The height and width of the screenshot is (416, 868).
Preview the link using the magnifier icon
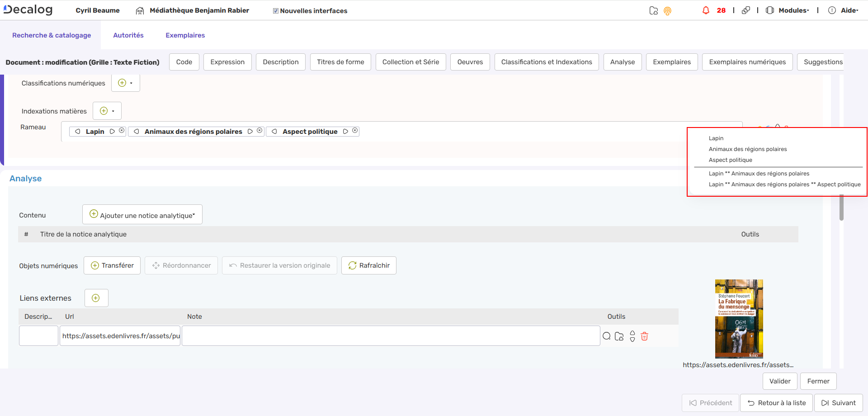click(606, 336)
